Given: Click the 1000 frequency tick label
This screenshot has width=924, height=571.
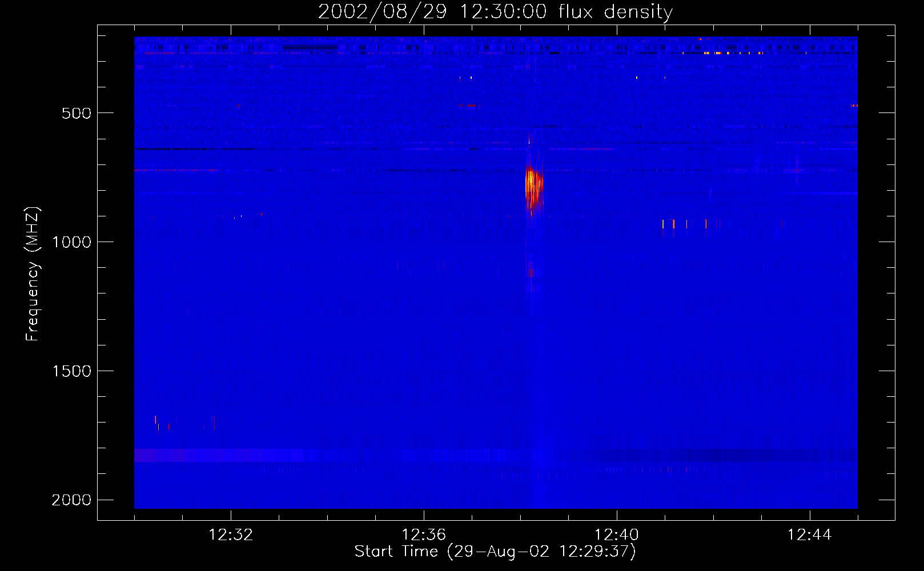Looking at the screenshot, I should 71,242.
